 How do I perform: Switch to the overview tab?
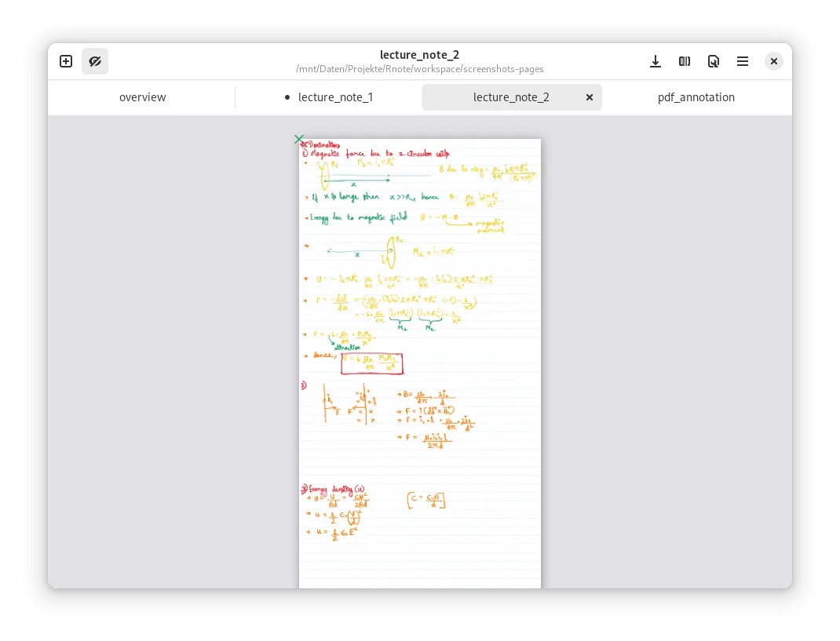pyautogui.click(x=143, y=97)
